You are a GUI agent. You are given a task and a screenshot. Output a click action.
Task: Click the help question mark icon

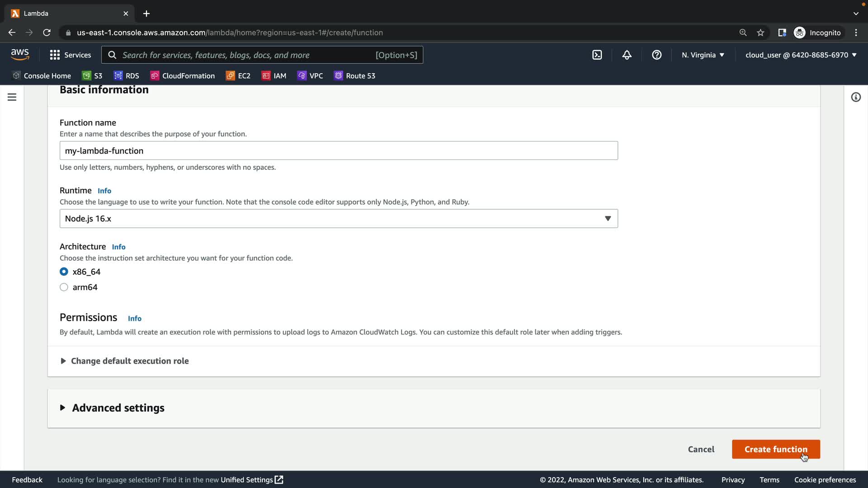656,55
